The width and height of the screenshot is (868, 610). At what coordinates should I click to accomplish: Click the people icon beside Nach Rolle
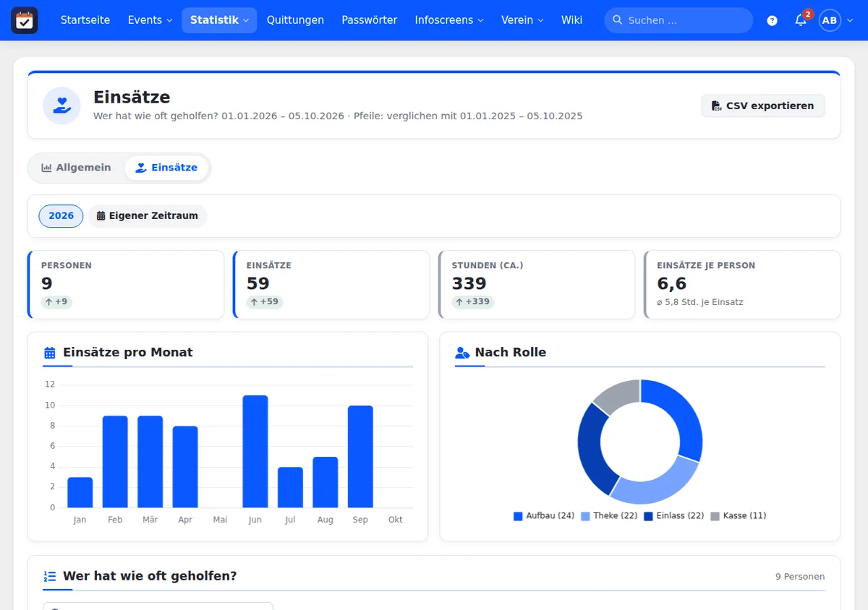(x=462, y=353)
